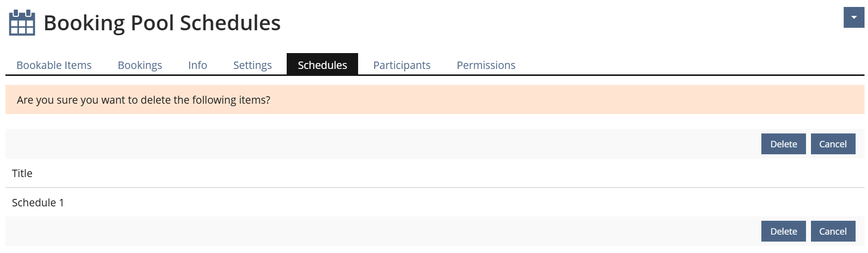This screenshot has height=253, width=868.
Task: Switch to the Bookable Items tab
Action: coord(54,65)
